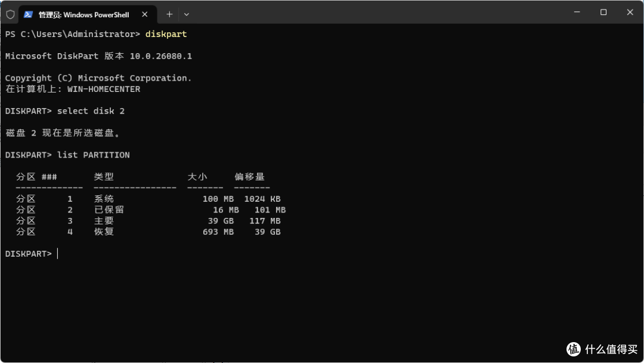
Task: Select the 管理员: Windows PowerShell tab
Action: pyautogui.click(x=88, y=14)
